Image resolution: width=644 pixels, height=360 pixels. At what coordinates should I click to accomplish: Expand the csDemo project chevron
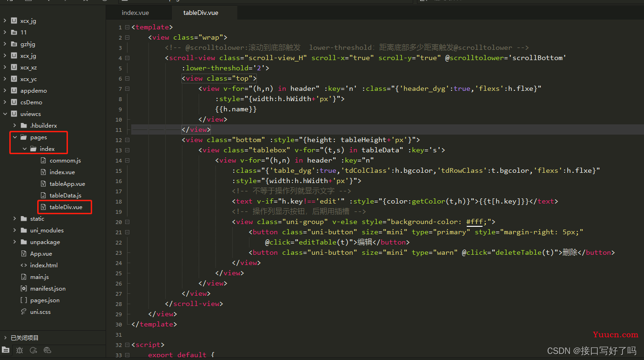pyautogui.click(x=5, y=102)
